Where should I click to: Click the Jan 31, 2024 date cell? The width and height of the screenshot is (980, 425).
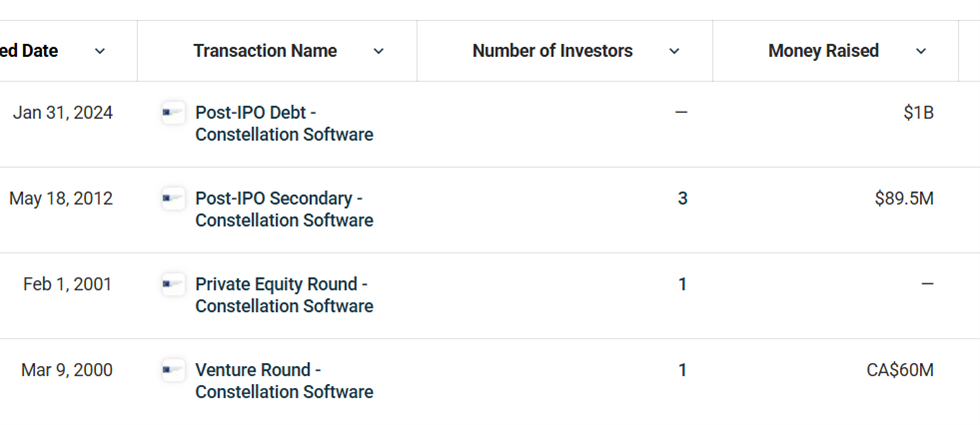coord(62,113)
